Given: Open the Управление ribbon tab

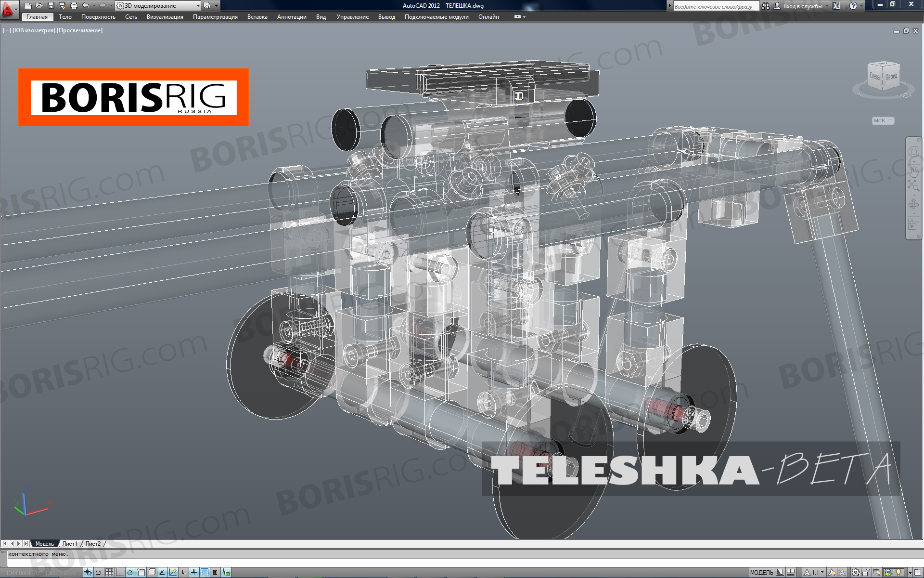Looking at the screenshot, I should [x=353, y=17].
